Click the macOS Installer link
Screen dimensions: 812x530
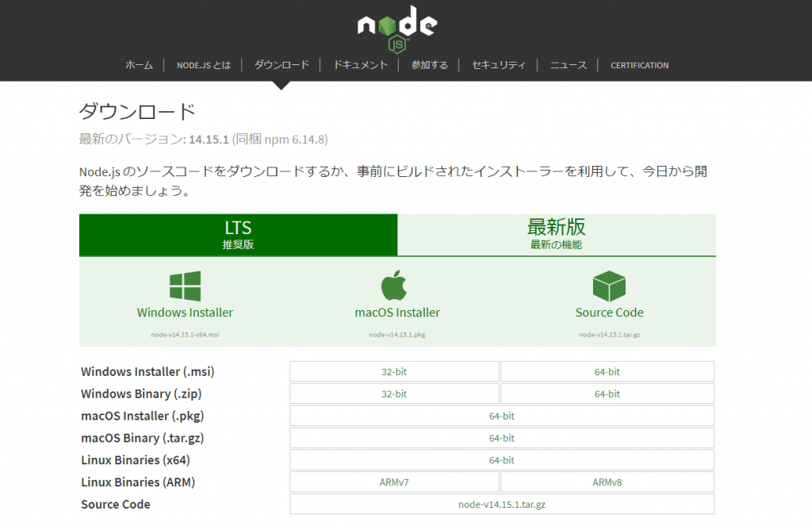[397, 313]
